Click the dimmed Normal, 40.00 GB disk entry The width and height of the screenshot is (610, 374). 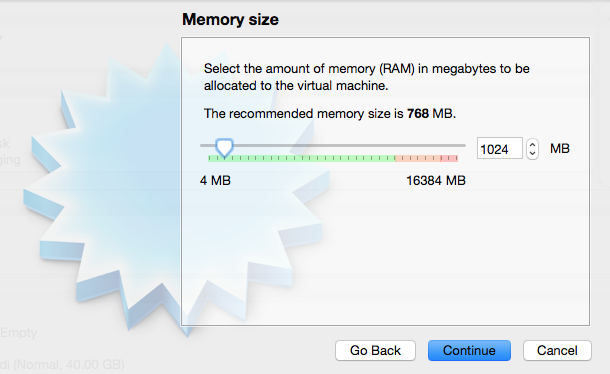click(x=62, y=365)
